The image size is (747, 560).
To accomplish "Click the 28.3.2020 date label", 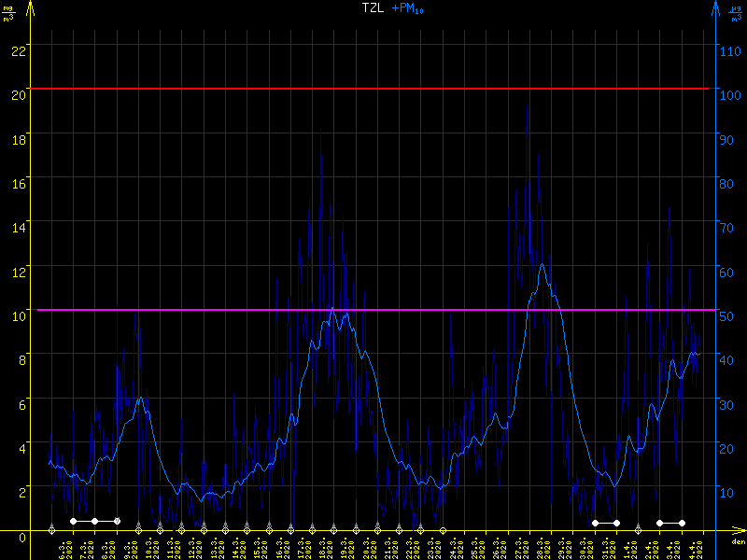I will pos(540,547).
